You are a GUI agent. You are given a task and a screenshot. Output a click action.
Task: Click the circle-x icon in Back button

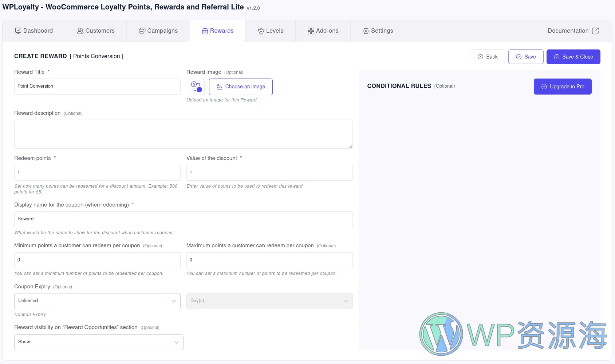[480, 57]
